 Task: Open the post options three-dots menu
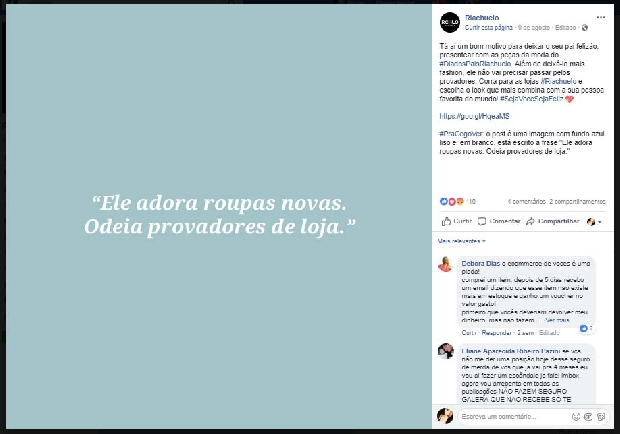(x=601, y=17)
